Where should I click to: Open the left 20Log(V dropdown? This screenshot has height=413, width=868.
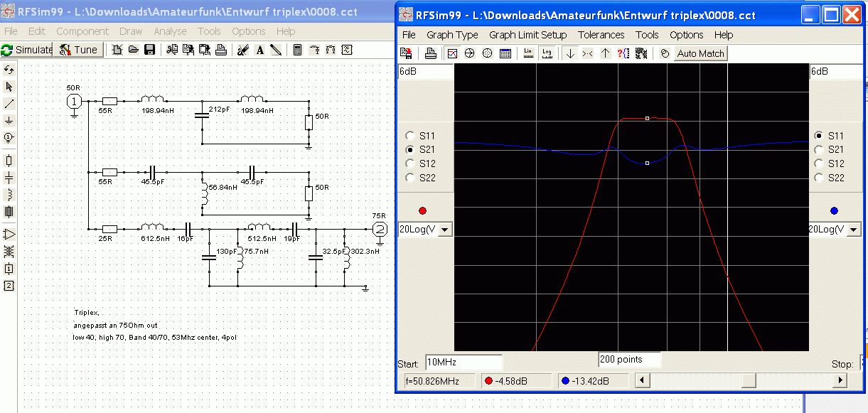(x=445, y=229)
